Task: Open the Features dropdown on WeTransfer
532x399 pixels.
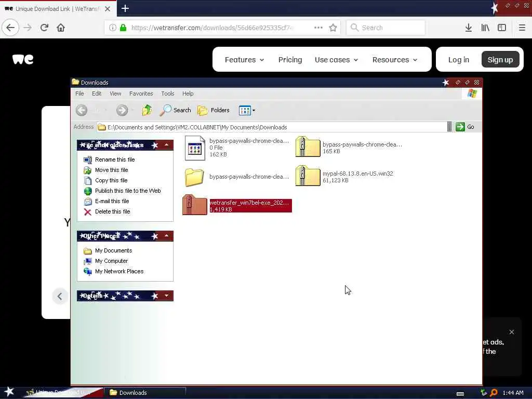Action: point(244,60)
